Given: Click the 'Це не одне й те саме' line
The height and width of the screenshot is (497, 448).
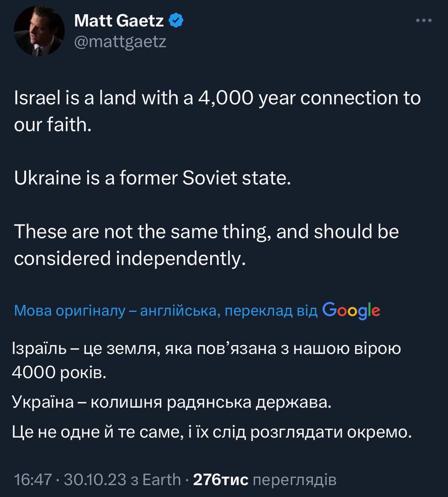Looking at the screenshot, I should (x=212, y=432).
